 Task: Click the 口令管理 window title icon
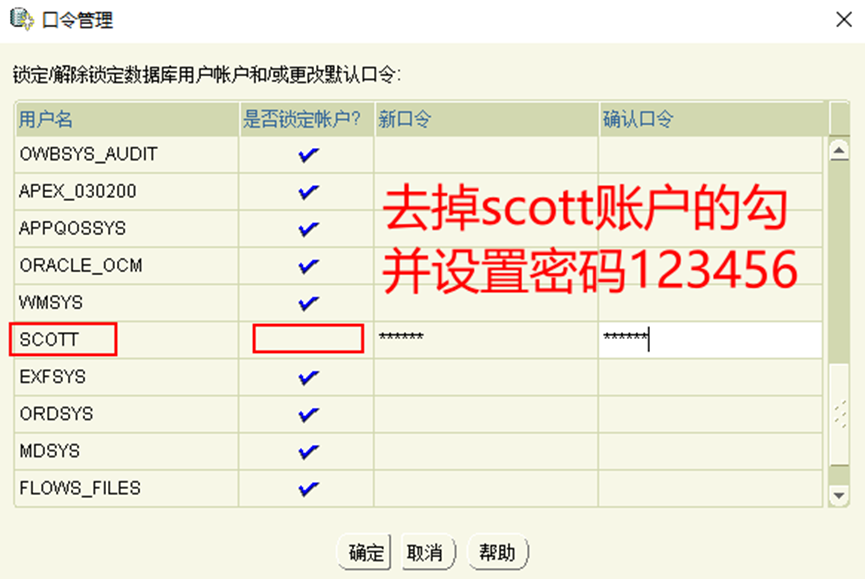pyautogui.click(x=22, y=19)
